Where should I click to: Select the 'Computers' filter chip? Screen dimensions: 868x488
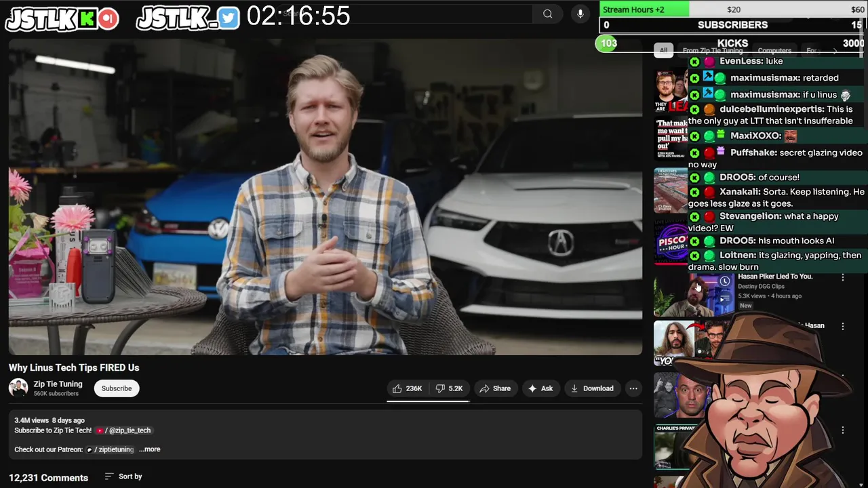point(774,51)
